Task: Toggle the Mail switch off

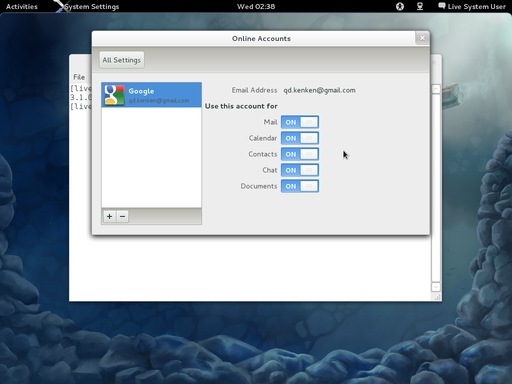Action: click(300, 122)
